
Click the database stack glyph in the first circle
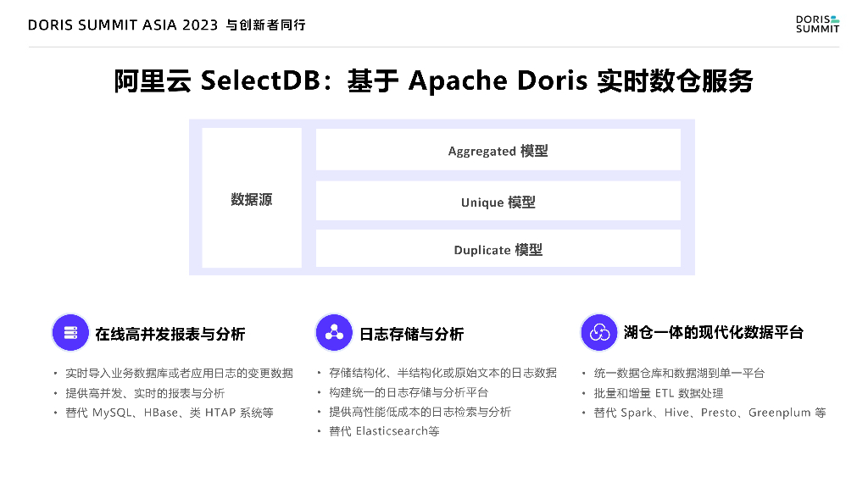click(x=70, y=332)
